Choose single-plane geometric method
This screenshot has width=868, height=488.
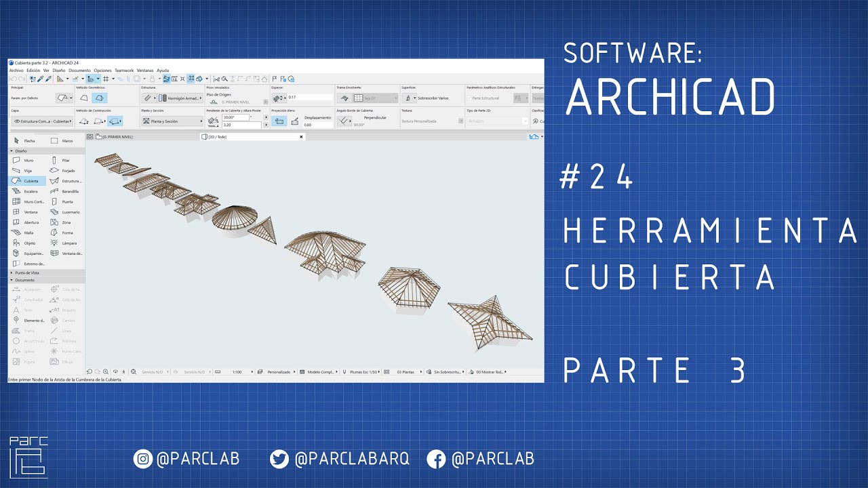[x=84, y=98]
